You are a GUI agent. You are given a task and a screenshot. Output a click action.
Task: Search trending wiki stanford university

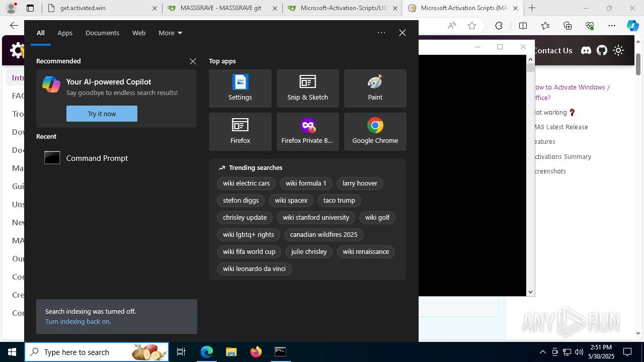coord(316,218)
